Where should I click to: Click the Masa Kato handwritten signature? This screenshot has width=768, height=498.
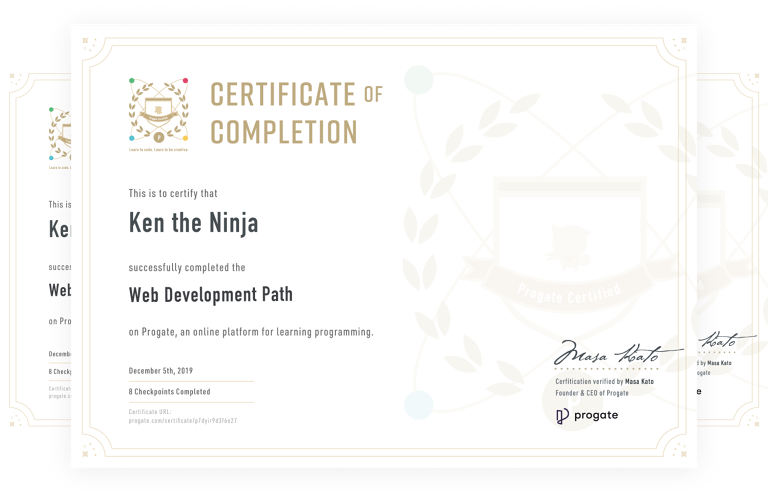pos(617,352)
